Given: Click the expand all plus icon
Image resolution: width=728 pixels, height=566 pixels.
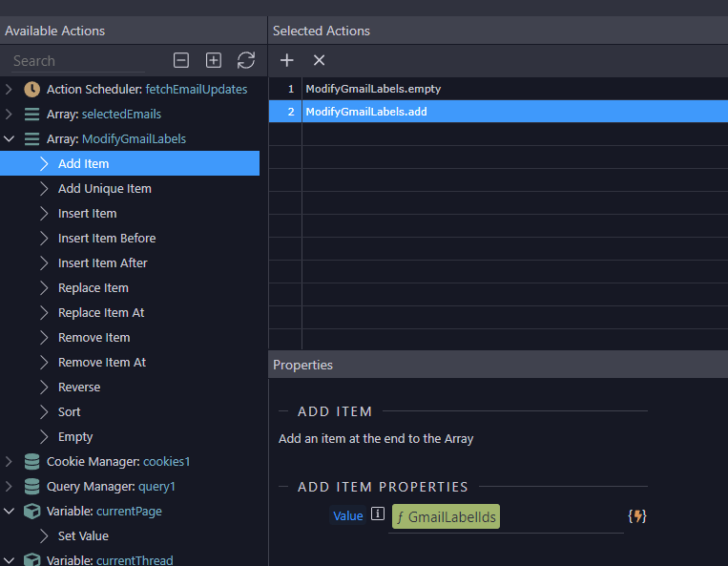Looking at the screenshot, I should click(214, 60).
